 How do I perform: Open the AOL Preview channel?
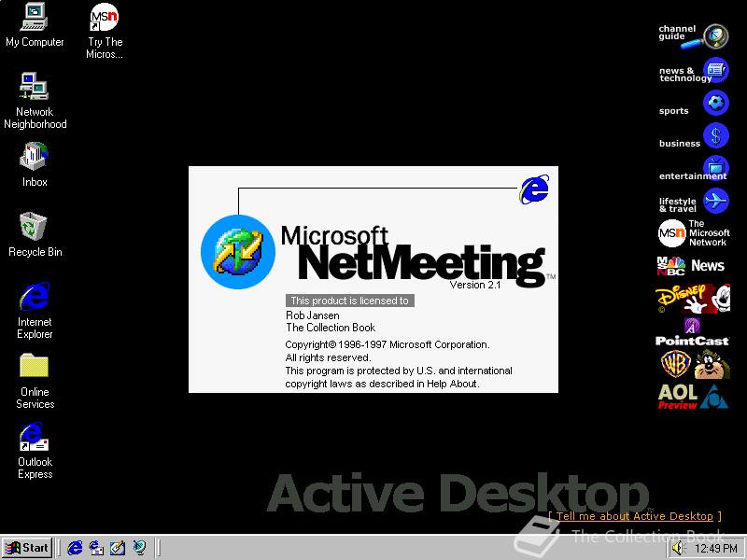[693, 397]
